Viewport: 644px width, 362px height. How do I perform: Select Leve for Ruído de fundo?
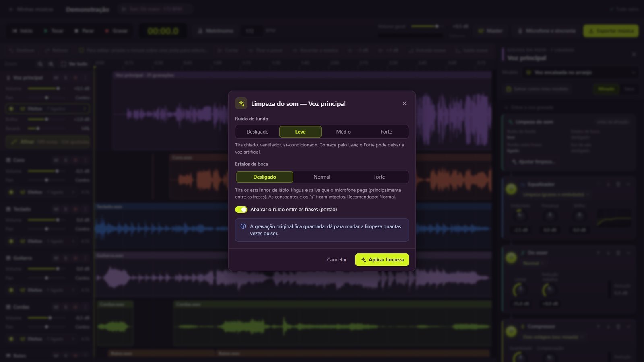pos(300,132)
